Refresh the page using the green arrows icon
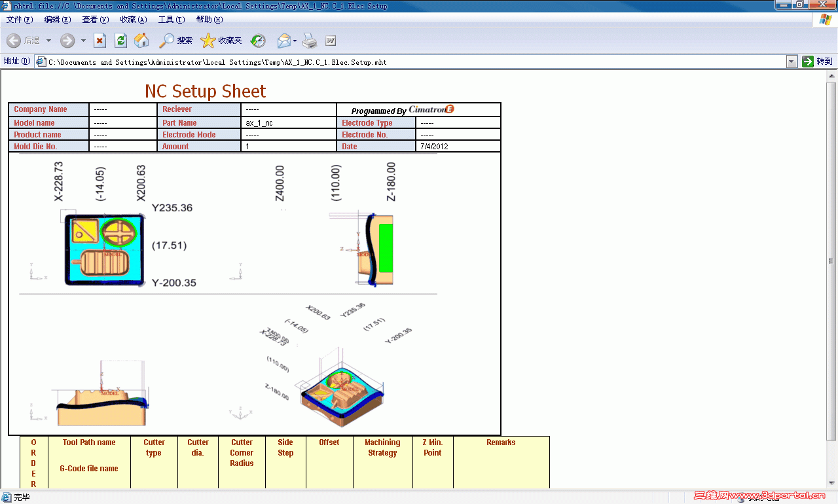Screen dimensions: 838x504 tap(120, 41)
